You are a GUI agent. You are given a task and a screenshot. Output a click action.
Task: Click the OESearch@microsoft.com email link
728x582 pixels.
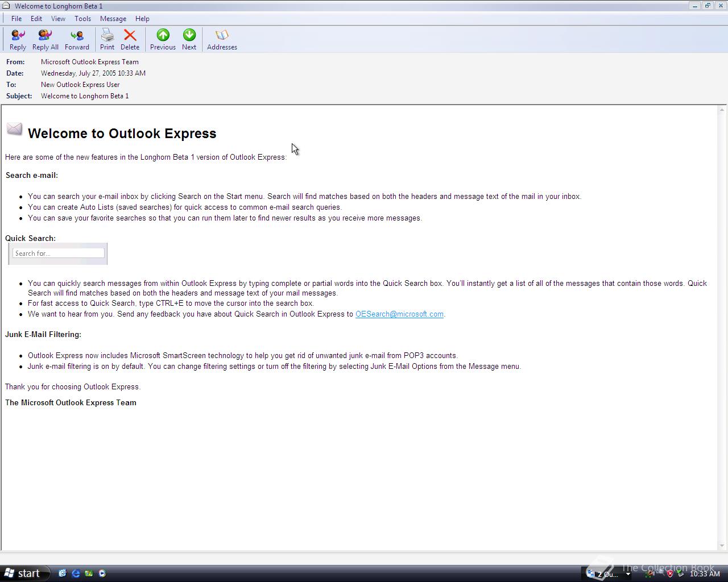tap(399, 314)
